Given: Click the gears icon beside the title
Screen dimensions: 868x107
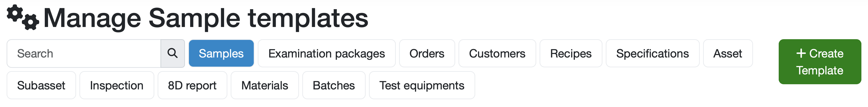Looking at the screenshot, I should [23, 17].
